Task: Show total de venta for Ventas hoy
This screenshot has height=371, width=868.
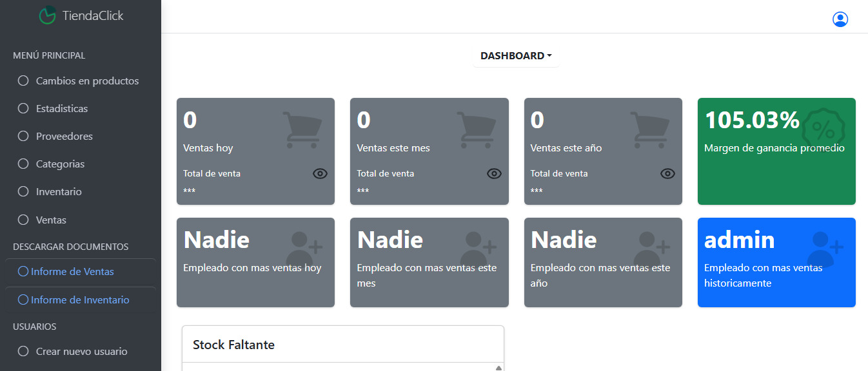Action: (x=320, y=173)
